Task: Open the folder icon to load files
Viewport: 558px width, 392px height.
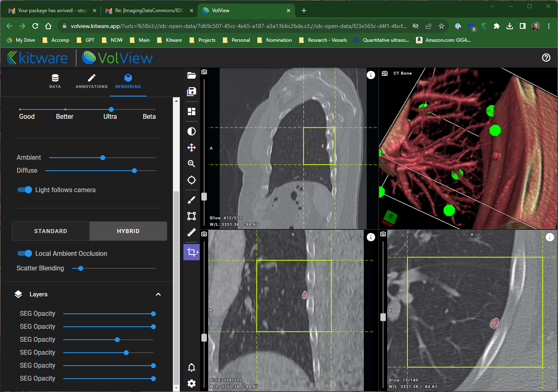Action: 192,75
